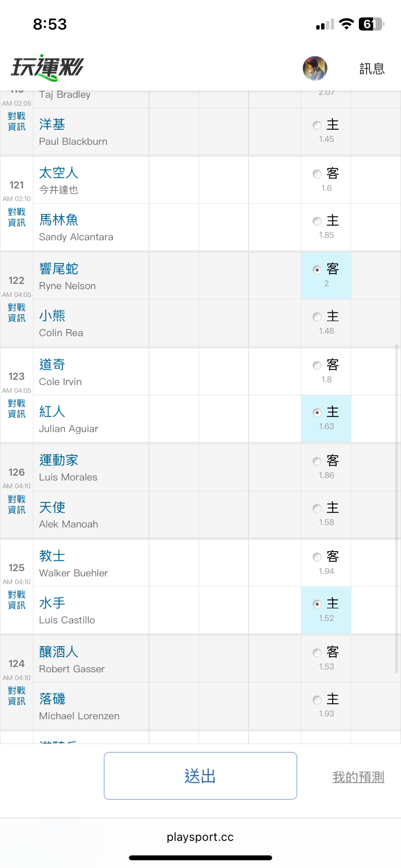The width and height of the screenshot is (401, 868).
Task: Select home radio for 小熊 at 1.48
Action: tap(317, 317)
